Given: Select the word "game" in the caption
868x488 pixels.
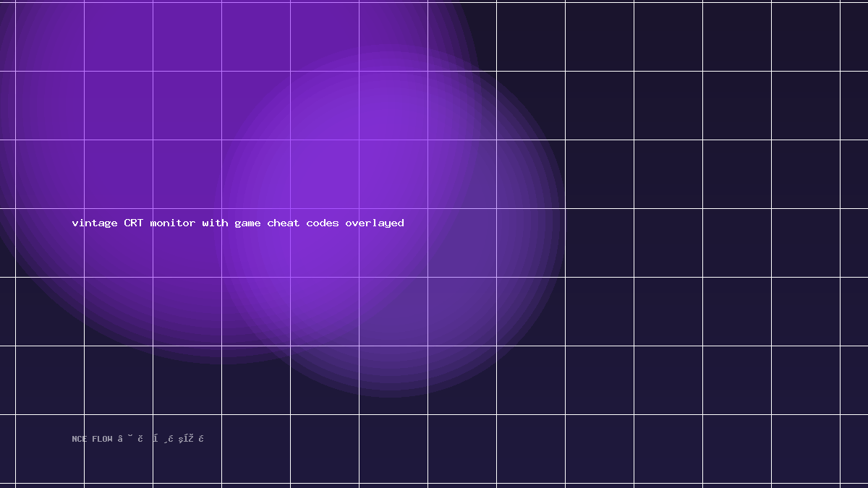Looking at the screenshot, I should 247,223.
